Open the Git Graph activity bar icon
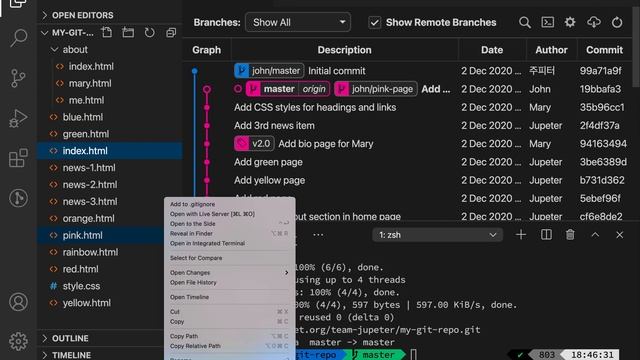This screenshot has height=360, width=640. [x=18, y=198]
